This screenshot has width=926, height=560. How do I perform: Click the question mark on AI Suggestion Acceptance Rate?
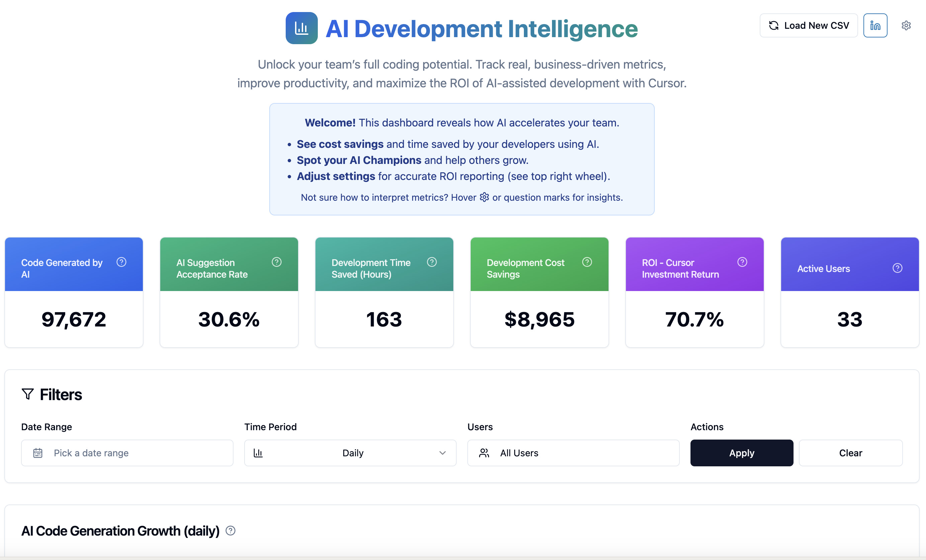[277, 263]
